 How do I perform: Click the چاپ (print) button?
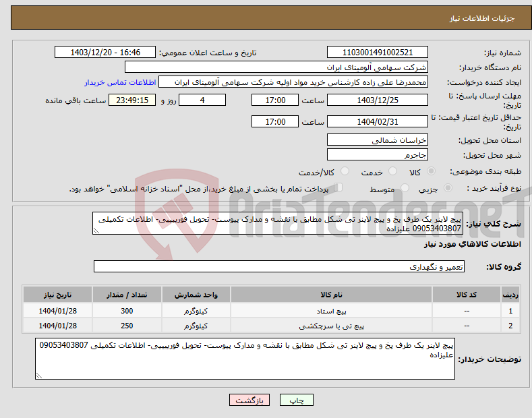pos(297,400)
